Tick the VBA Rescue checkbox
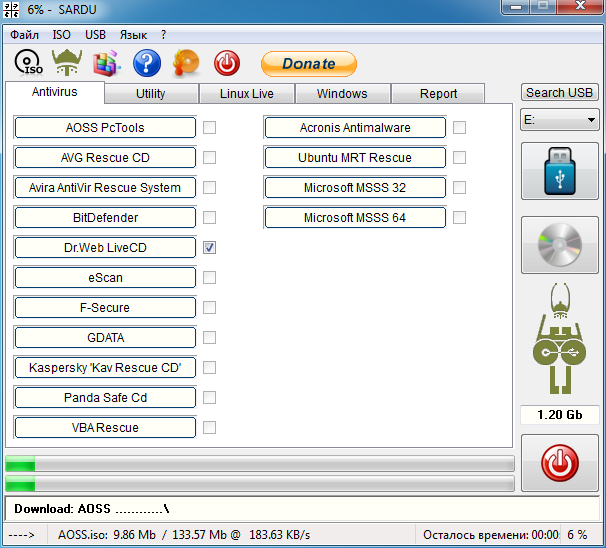 pos(209,428)
